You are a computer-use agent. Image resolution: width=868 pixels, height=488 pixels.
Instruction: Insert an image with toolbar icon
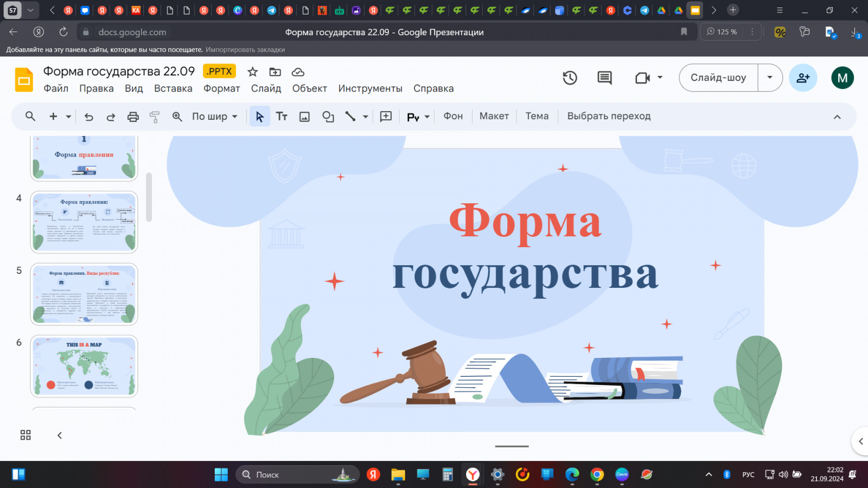[304, 116]
